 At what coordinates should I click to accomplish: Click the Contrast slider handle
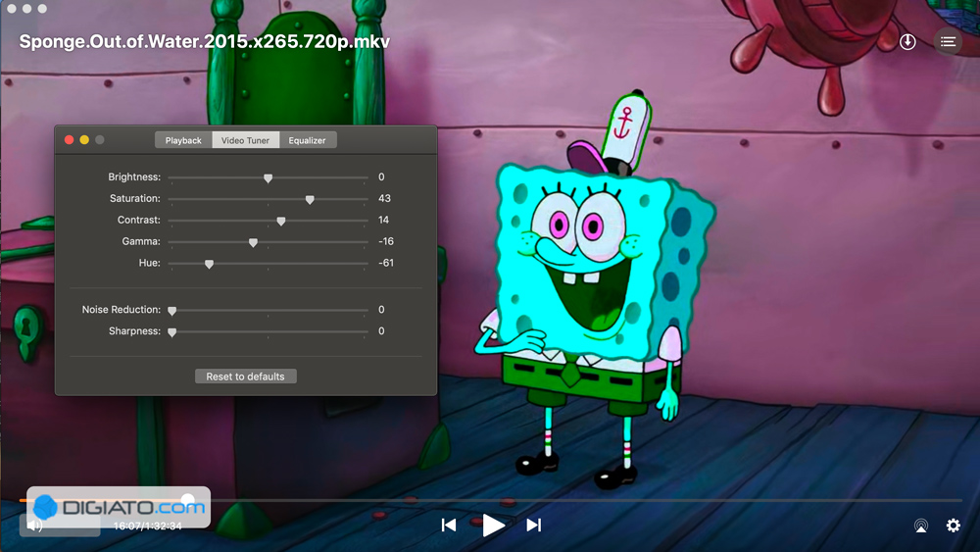coord(281,221)
